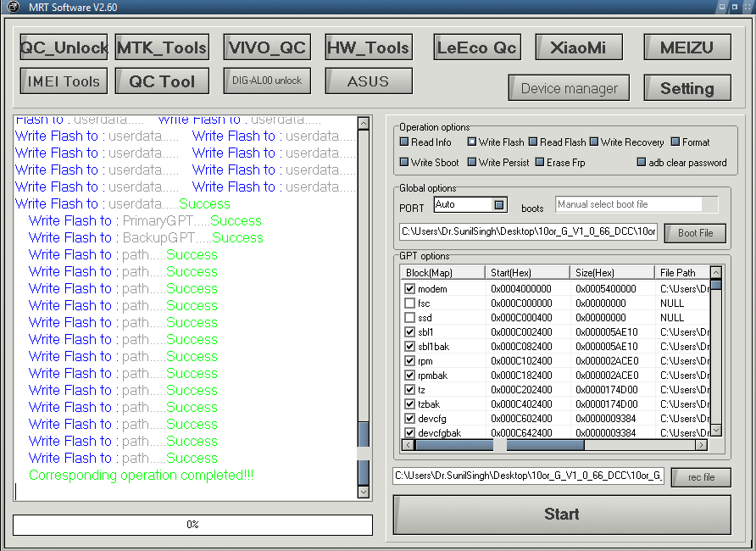Click the DIG-AL00 unlock button
The height and width of the screenshot is (551, 756).
pyautogui.click(x=267, y=81)
